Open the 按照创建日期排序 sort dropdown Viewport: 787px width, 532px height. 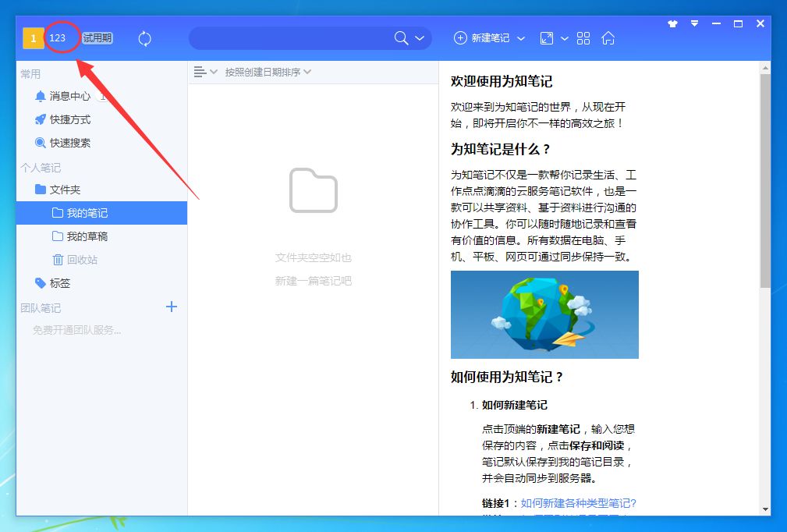coord(265,71)
